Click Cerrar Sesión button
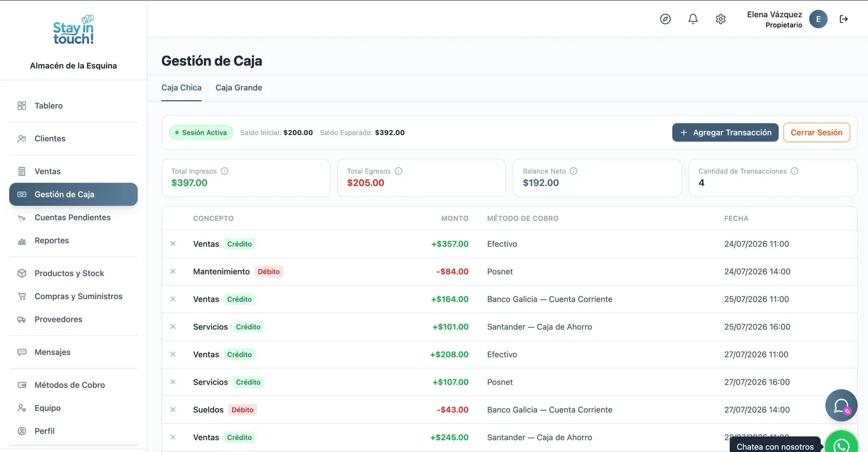The width and height of the screenshot is (868, 452). pyautogui.click(x=816, y=133)
